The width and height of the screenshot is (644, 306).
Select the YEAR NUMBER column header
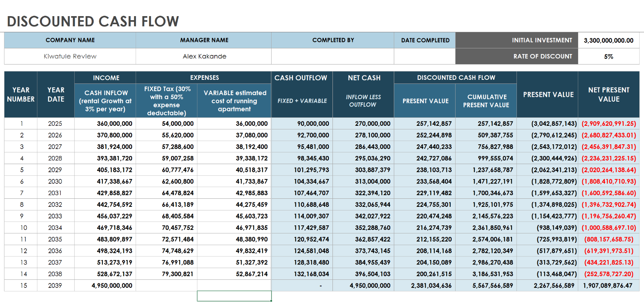click(21, 94)
